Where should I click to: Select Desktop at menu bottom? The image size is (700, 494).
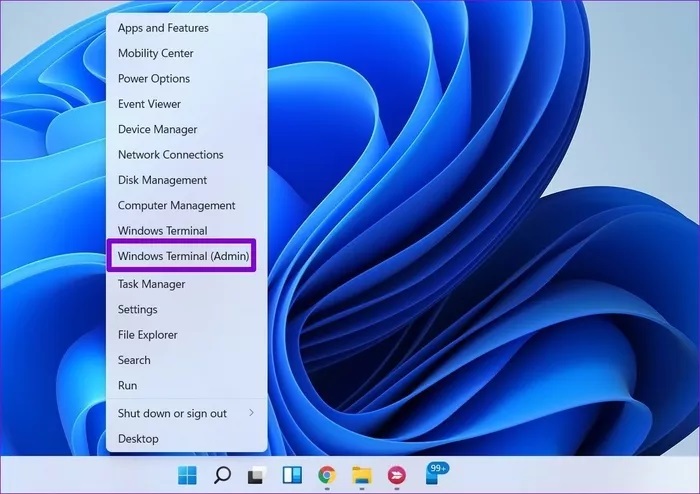click(x=138, y=438)
